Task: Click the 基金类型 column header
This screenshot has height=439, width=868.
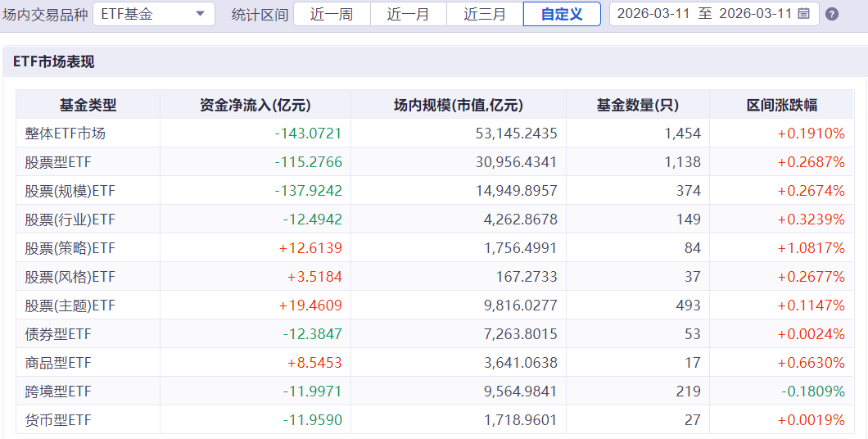Action: pyautogui.click(x=88, y=105)
